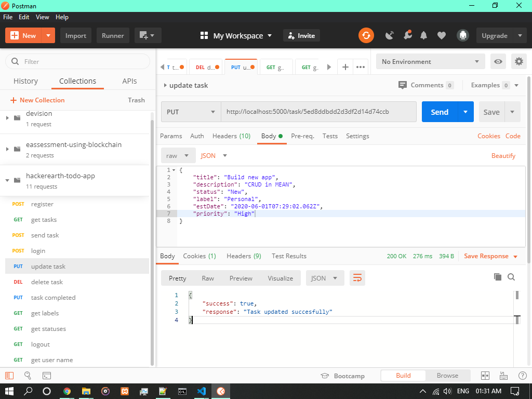
Task: Click the Runner button
Action: (x=113, y=35)
